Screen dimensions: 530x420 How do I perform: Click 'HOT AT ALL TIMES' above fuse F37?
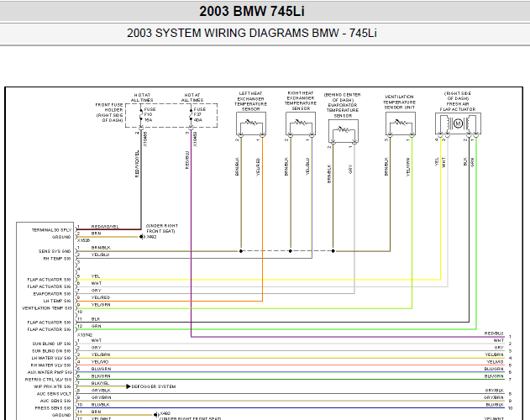tap(192, 97)
